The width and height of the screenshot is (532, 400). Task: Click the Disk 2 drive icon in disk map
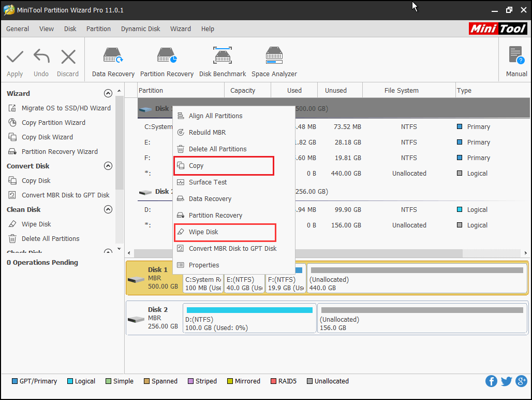pos(136,320)
